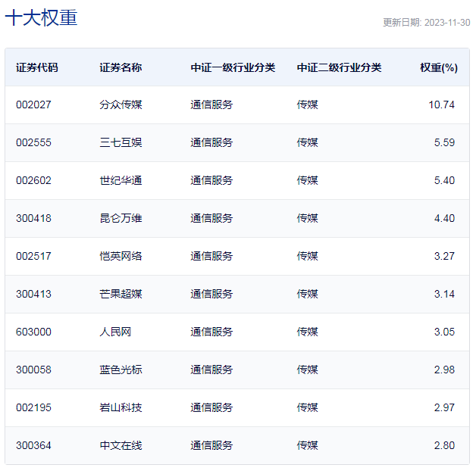Click 传媒 in the 分众传媒 row
The height and width of the screenshot is (471, 476).
[x=307, y=104]
